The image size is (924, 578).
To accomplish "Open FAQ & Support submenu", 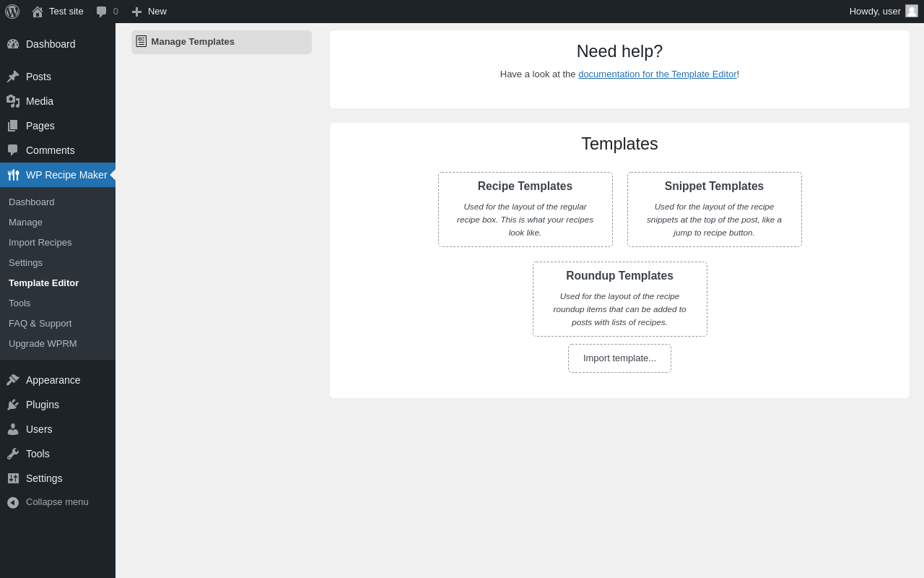I will 58,324.
